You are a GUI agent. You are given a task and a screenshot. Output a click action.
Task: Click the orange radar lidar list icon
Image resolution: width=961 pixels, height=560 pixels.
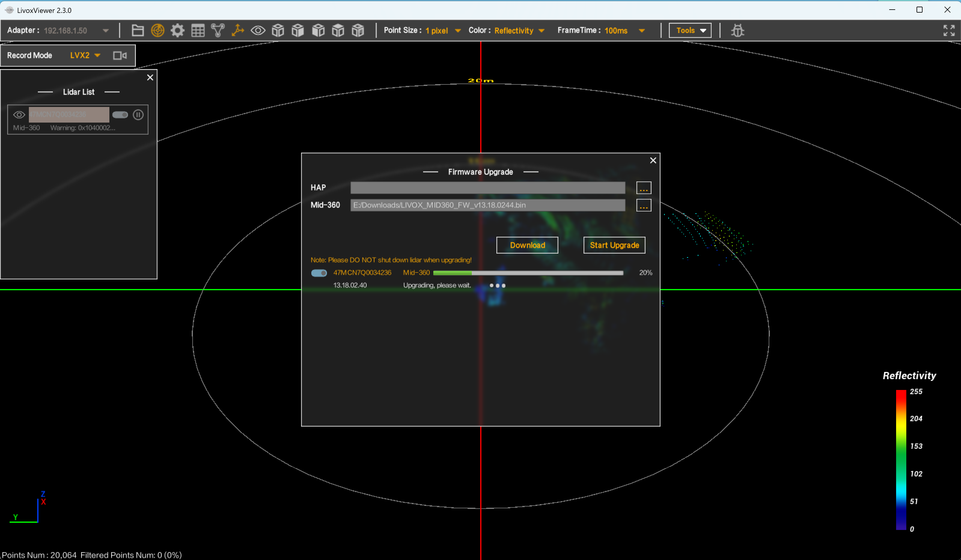click(157, 31)
